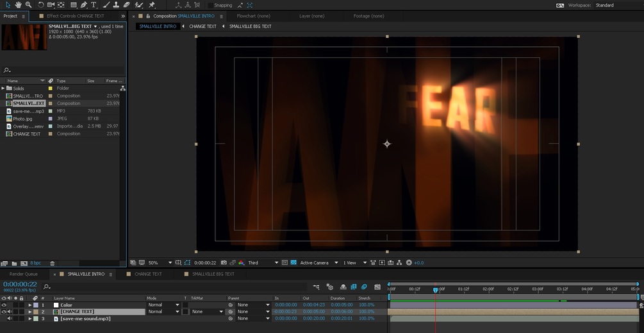Open TrkMat dropdown for CHANGE TEXT layer
Screen dimensions: 644x333
(208, 312)
